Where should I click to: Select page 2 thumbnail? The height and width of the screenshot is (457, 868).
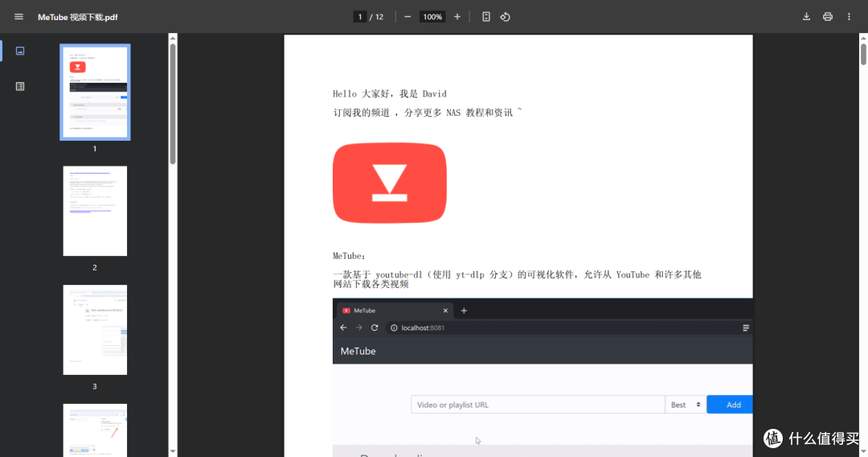pos(95,211)
